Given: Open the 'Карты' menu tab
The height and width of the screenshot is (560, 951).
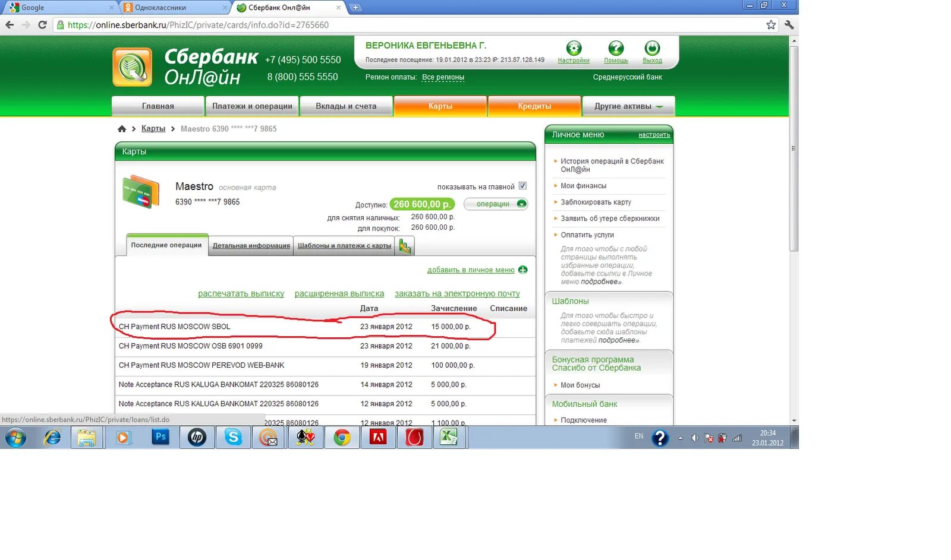Looking at the screenshot, I should (440, 106).
